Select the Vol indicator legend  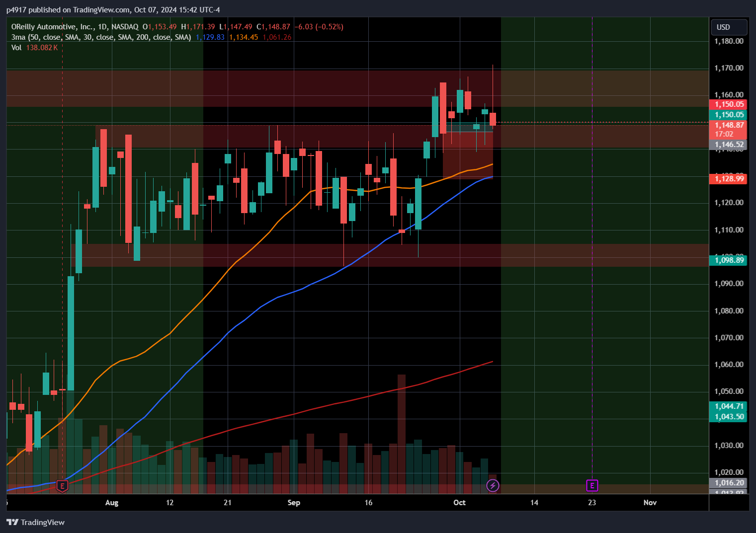(x=16, y=48)
